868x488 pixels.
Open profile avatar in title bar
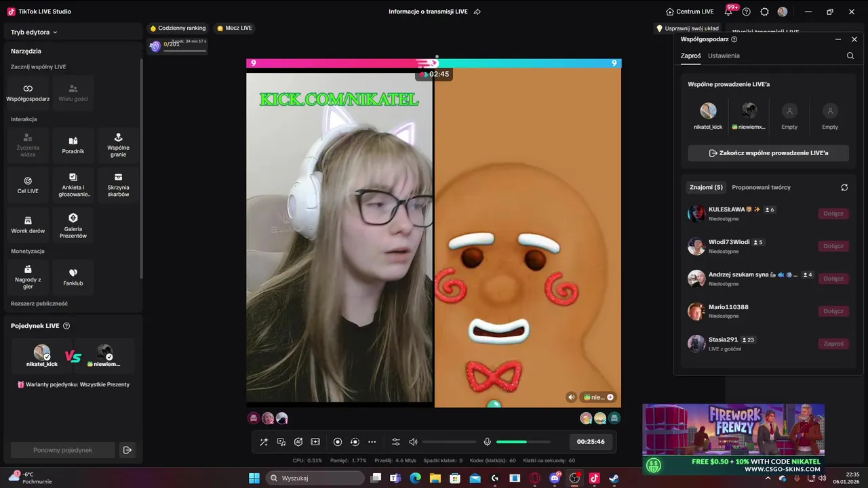[783, 12]
